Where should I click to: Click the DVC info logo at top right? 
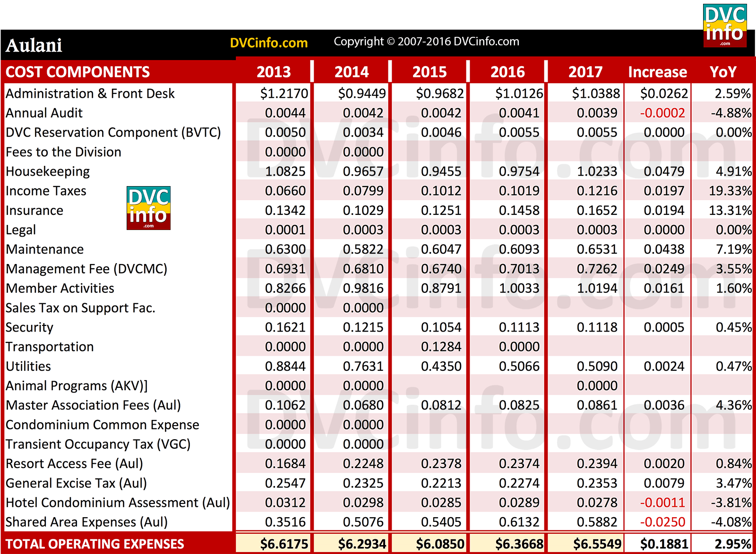click(725, 26)
